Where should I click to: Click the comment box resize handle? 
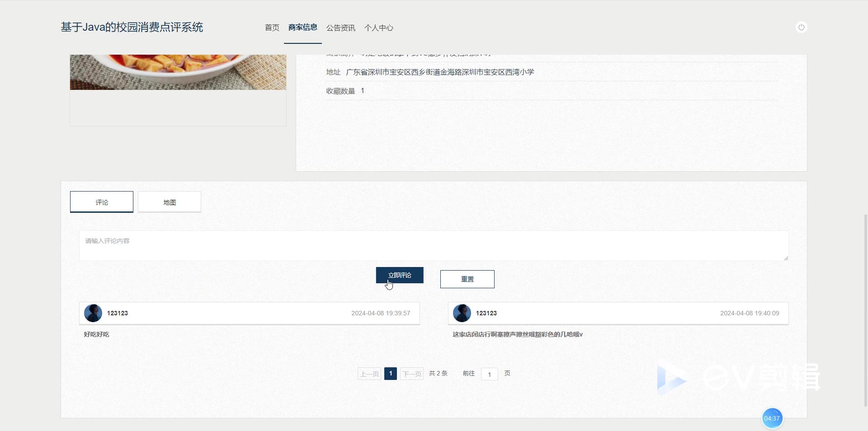point(786,258)
